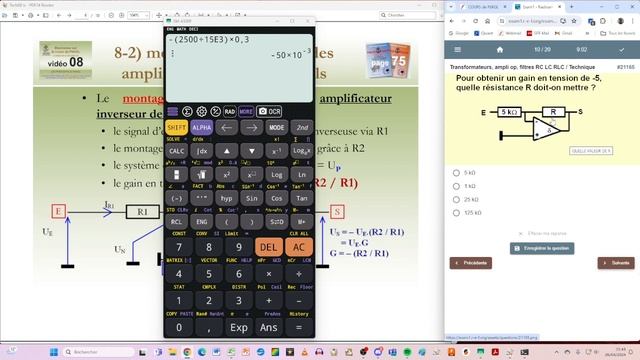Open the calculator display three-dot menu

[173, 54]
